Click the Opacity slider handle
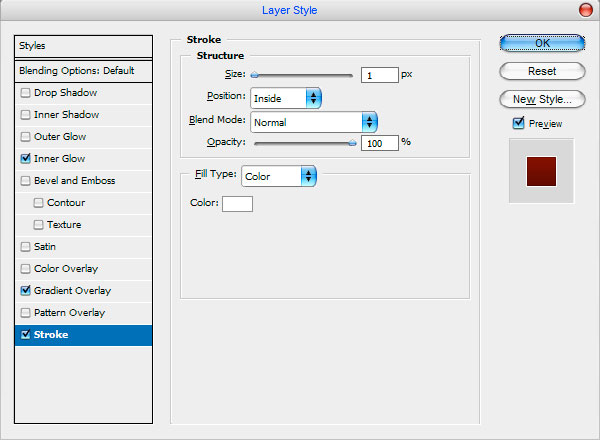The width and height of the screenshot is (600, 440). pyautogui.click(x=352, y=143)
